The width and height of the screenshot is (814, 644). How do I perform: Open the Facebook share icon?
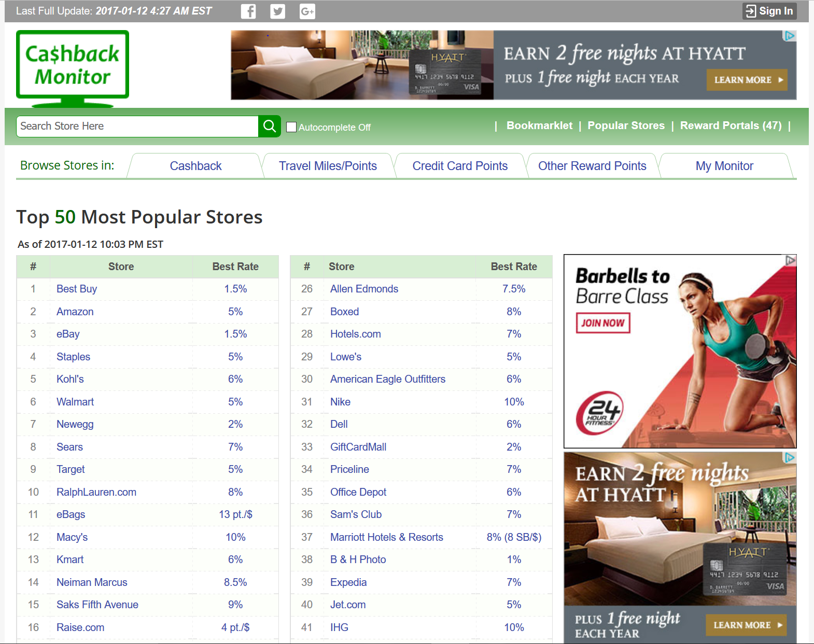248,11
